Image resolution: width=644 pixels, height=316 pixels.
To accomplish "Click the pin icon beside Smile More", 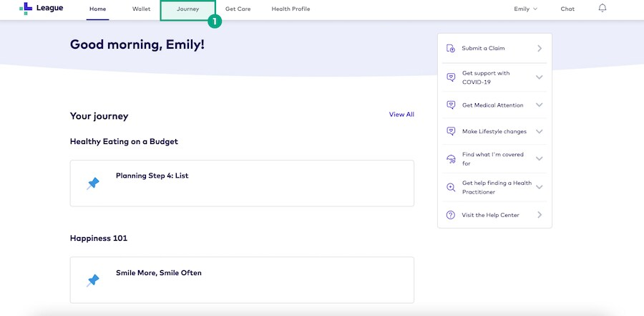I will pos(93,280).
